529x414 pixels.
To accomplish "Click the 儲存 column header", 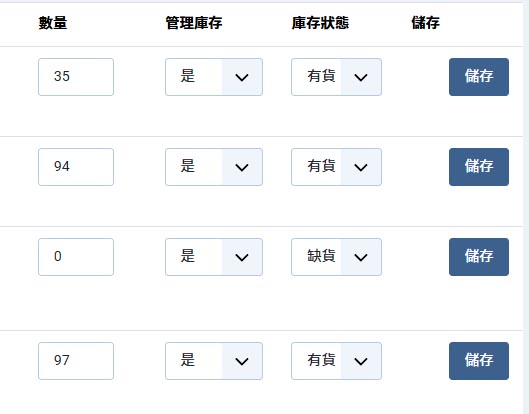I will (x=425, y=23).
